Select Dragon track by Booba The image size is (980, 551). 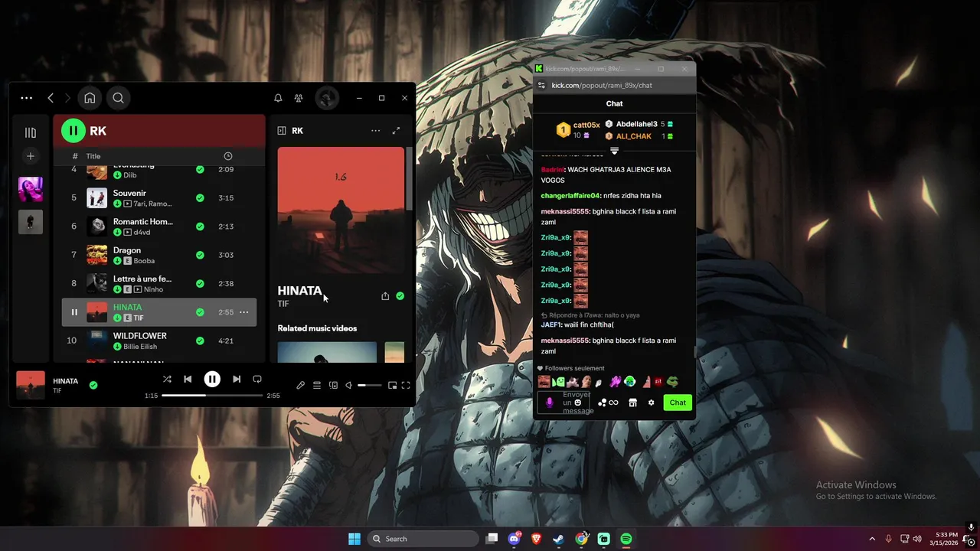tap(159, 255)
